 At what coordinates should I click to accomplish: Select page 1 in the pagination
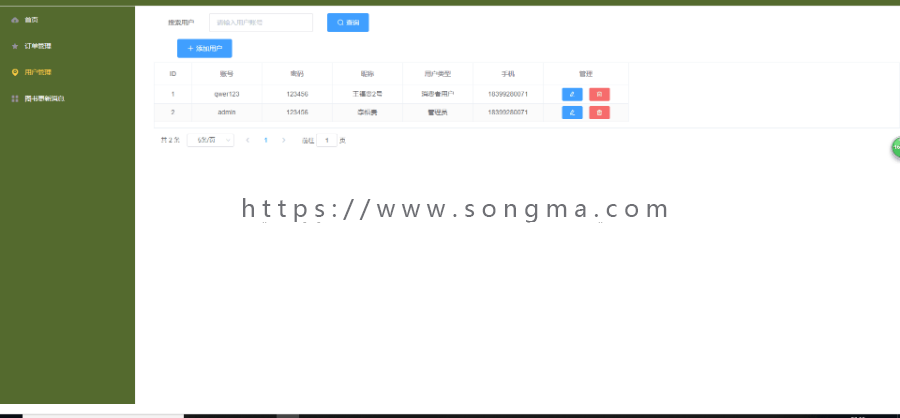(x=265, y=140)
